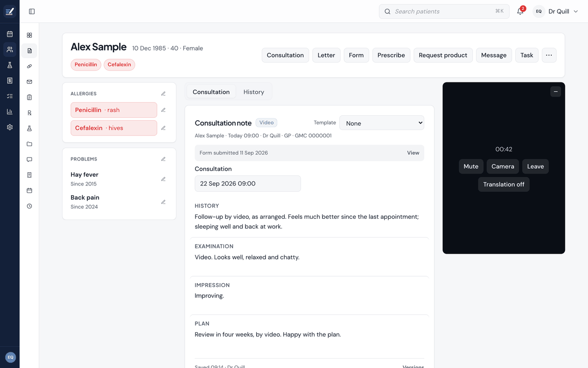
Task: View the form submitted 11 Sep 2026
Action: (413, 153)
